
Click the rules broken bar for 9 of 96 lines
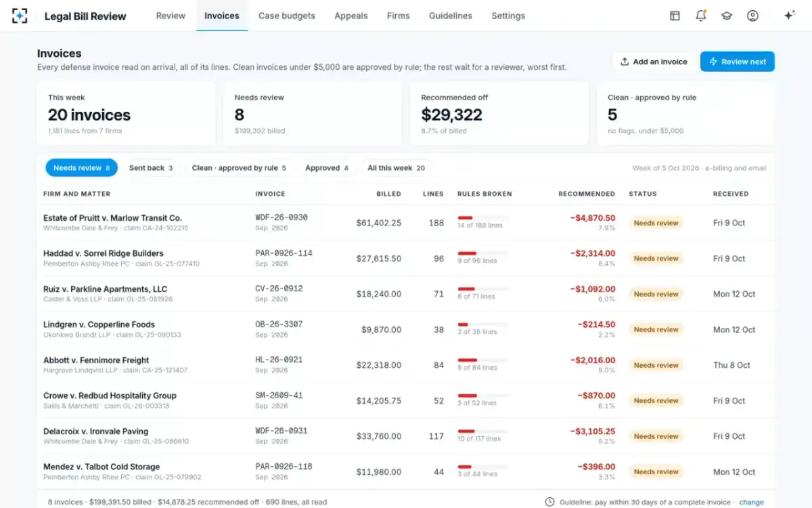pyautogui.click(x=483, y=253)
